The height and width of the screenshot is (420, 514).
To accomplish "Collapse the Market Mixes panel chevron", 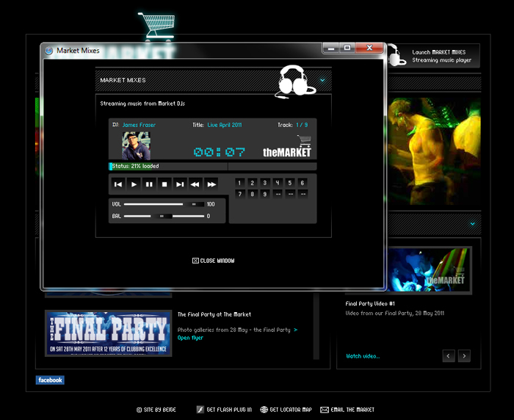I will pyautogui.click(x=322, y=80).
